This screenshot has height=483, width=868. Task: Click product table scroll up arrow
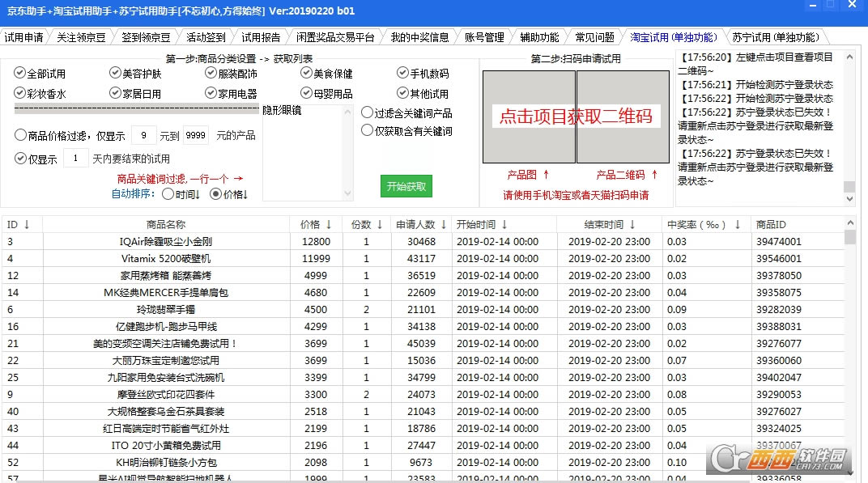850,223
